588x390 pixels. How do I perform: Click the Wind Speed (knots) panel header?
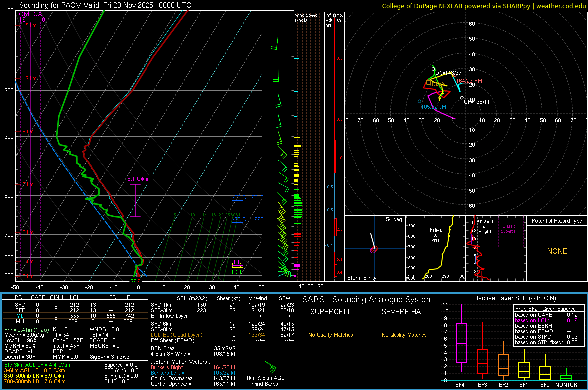click(x=306, y=17)
